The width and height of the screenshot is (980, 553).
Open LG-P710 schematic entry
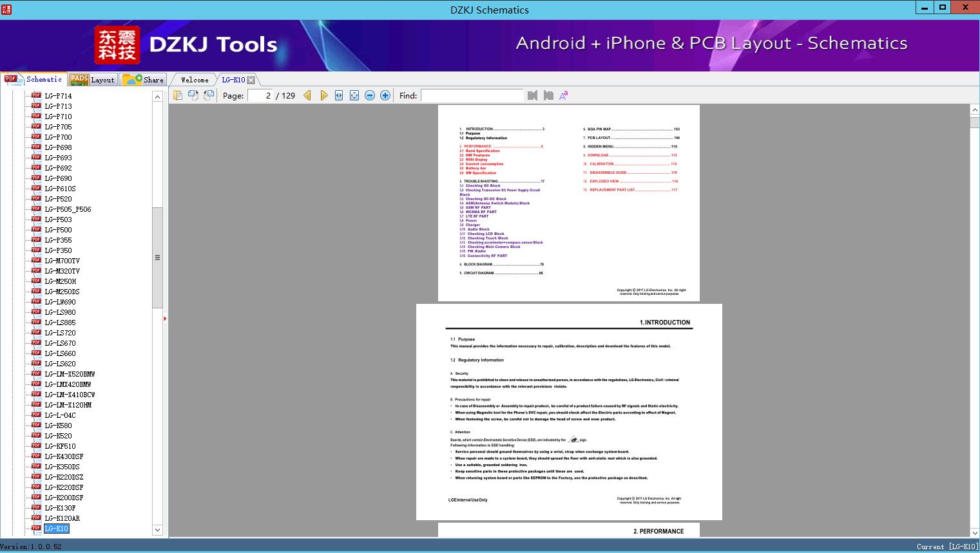click(x=58, y=117)
